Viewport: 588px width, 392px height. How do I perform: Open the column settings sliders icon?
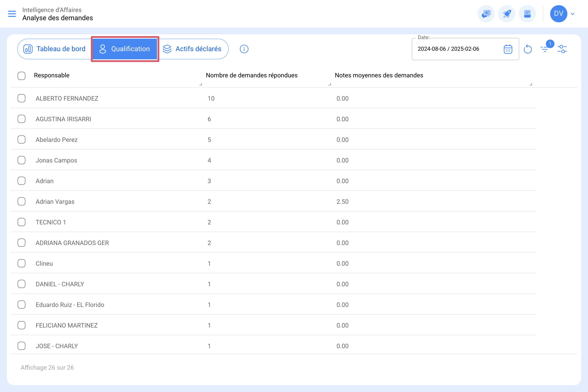(562, 49)
